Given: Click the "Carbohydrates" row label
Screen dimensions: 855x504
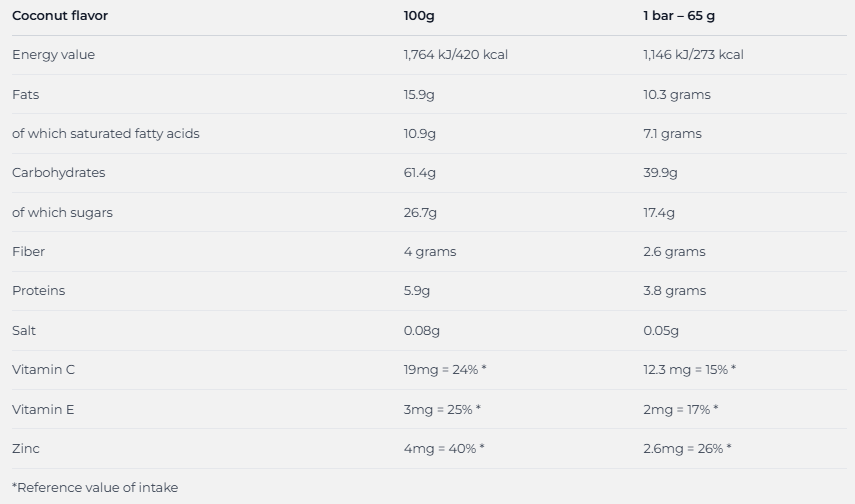Looking at the screenshot, I should [x=58, y=173].
